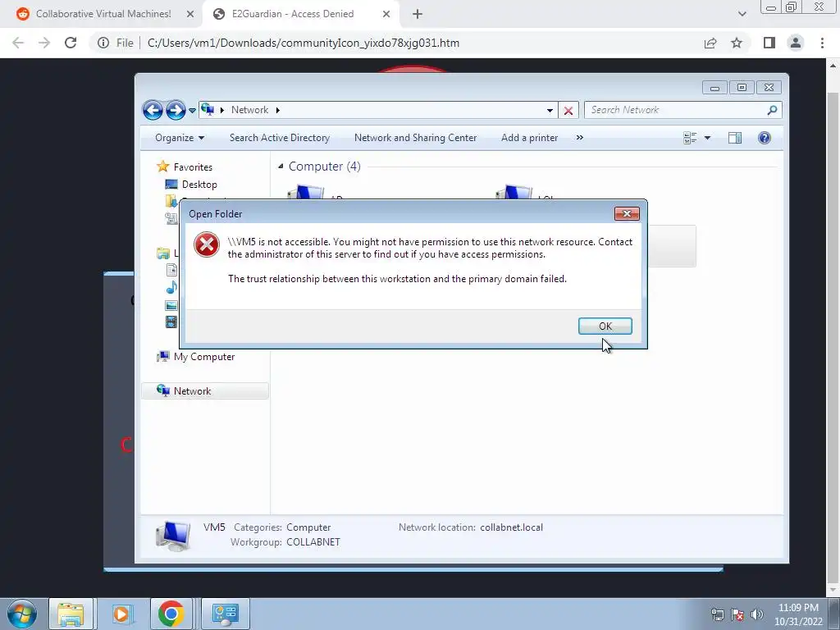
Task: Click the search magnifier icon
Action: pyautogui.click(x=772, y=110)
